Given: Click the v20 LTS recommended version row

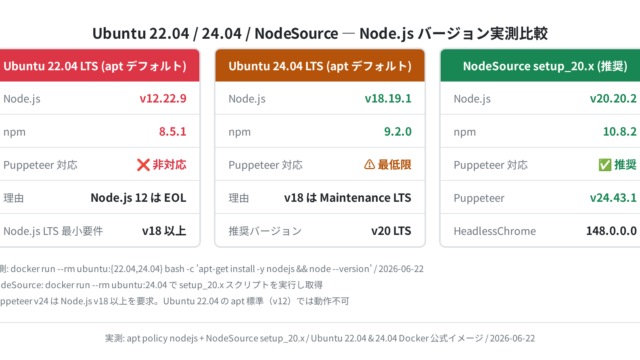Looking at the screenshot, I should (320, 231).
